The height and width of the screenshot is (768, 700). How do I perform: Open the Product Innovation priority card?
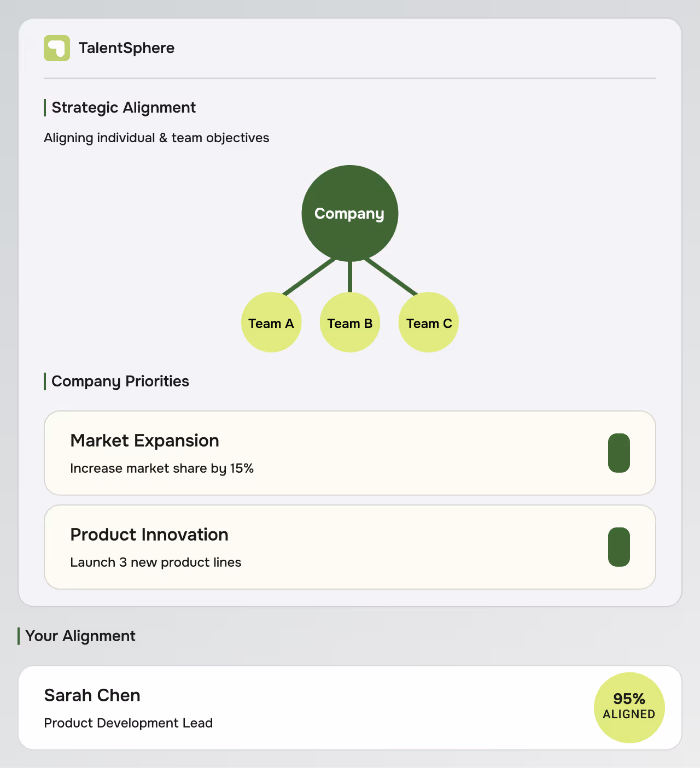350,547
